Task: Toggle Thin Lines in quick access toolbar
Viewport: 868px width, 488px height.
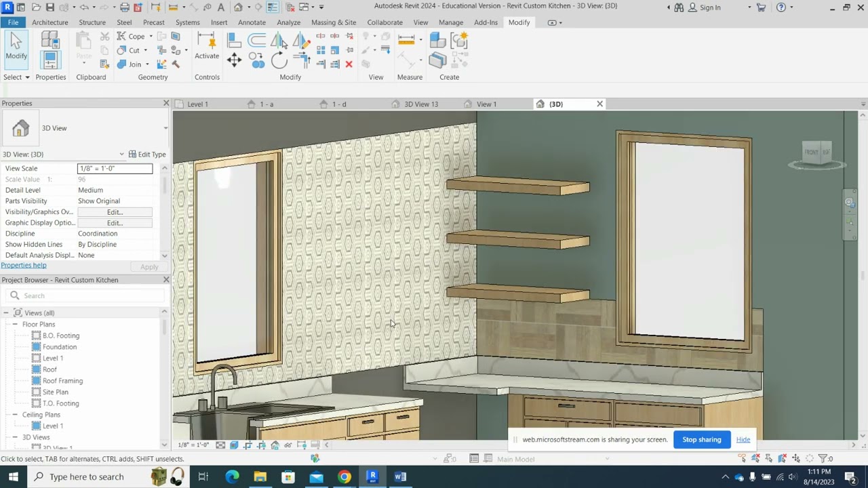Action: (x=272, y=7)
